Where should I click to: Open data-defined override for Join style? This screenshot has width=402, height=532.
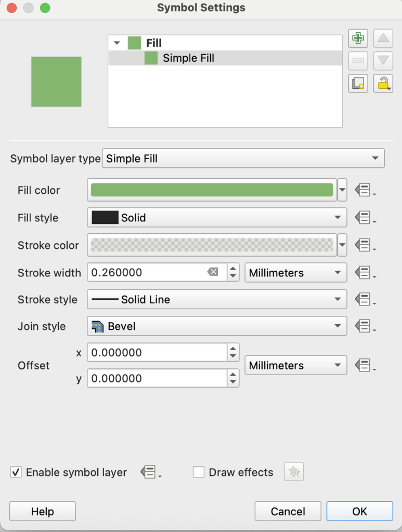pos(365,326)
